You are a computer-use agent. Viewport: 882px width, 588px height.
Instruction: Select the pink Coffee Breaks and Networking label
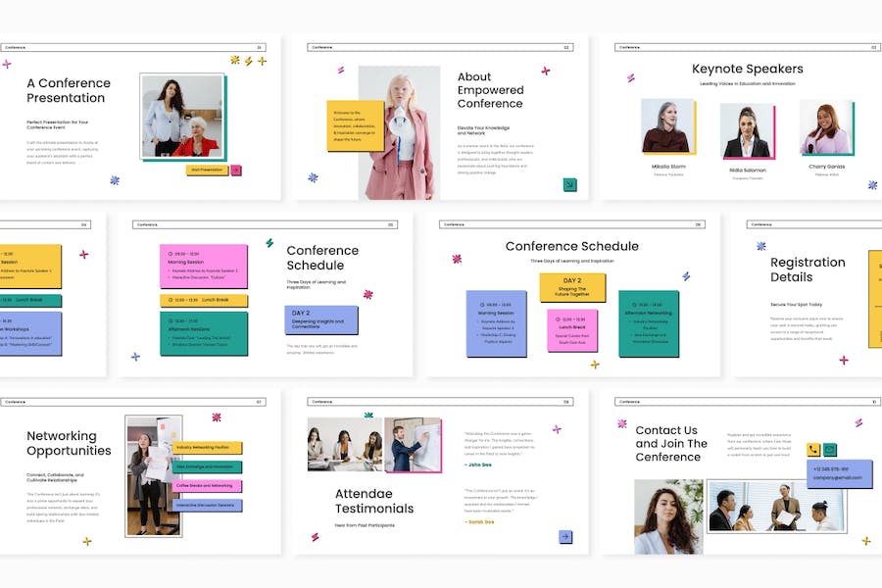(x=207, y=485)
